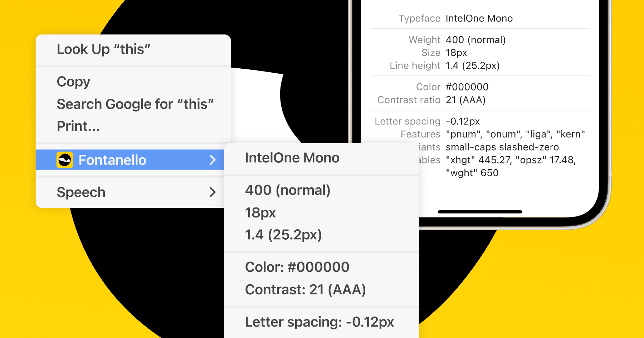Select Look Up "this" from the context menu

coord(104,49)
